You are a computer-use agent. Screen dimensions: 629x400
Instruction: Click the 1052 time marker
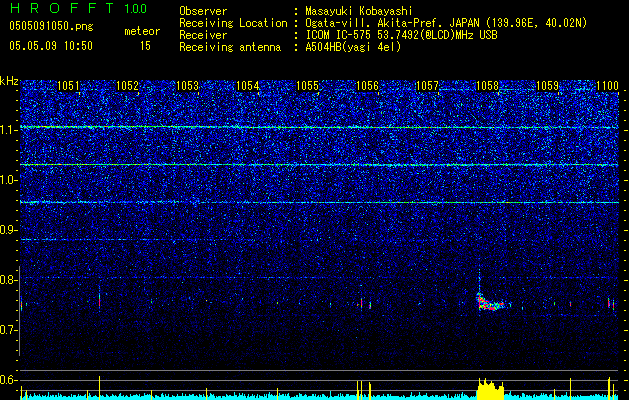(127, 86)
